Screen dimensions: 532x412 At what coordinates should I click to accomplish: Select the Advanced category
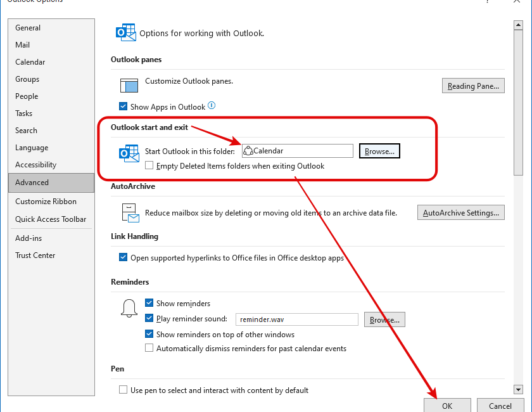[51, 183]
